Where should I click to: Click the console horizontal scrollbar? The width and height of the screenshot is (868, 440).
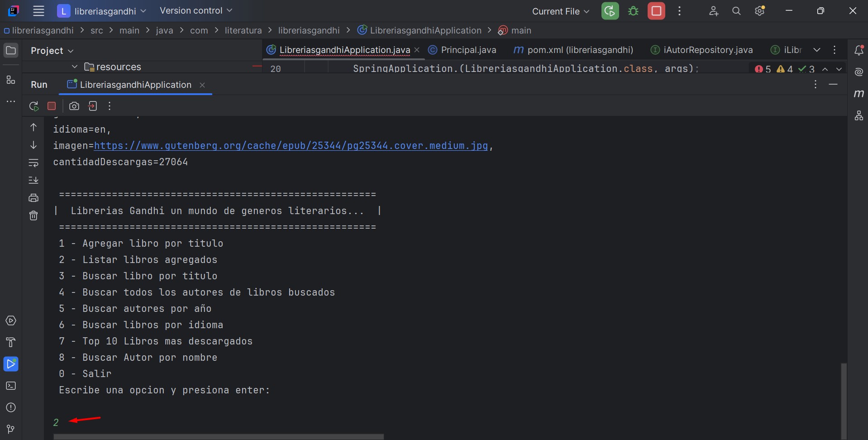pos(219,437)
